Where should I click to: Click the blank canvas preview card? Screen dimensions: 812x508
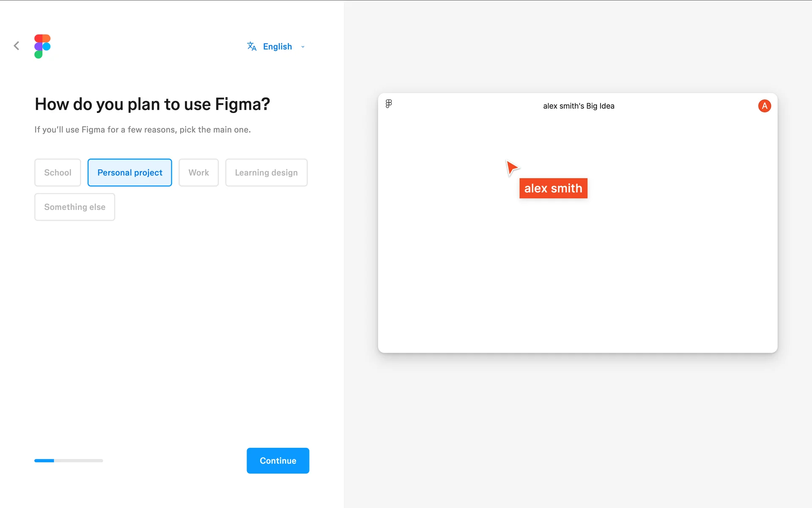click(578, 271)
